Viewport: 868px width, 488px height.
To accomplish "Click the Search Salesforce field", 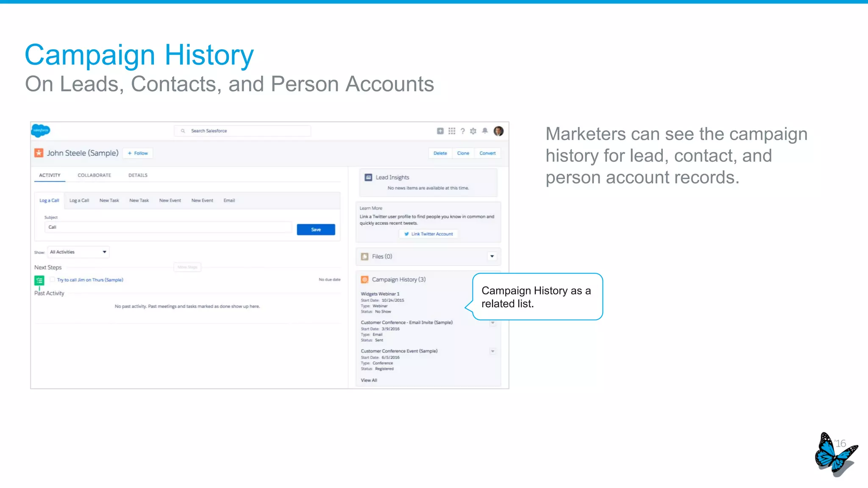I will click(242, 131).
